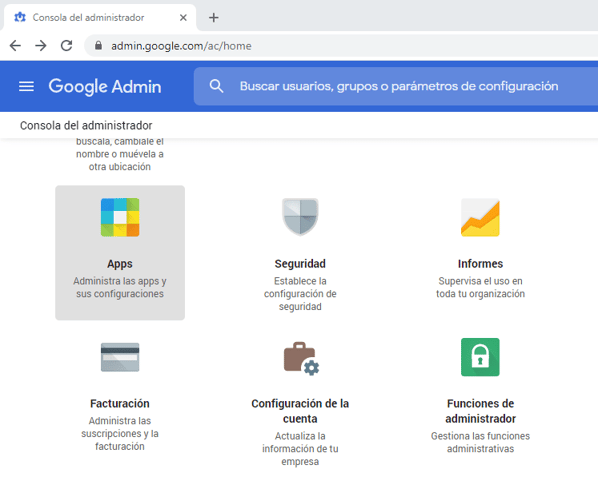Click text "nombre o muévela a otra ubicación"
The height and width of the screenshot is (477, 598).
120,161
